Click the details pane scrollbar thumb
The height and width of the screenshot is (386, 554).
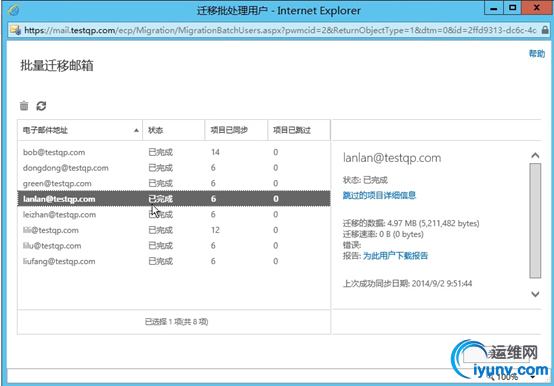click(535, 221)
